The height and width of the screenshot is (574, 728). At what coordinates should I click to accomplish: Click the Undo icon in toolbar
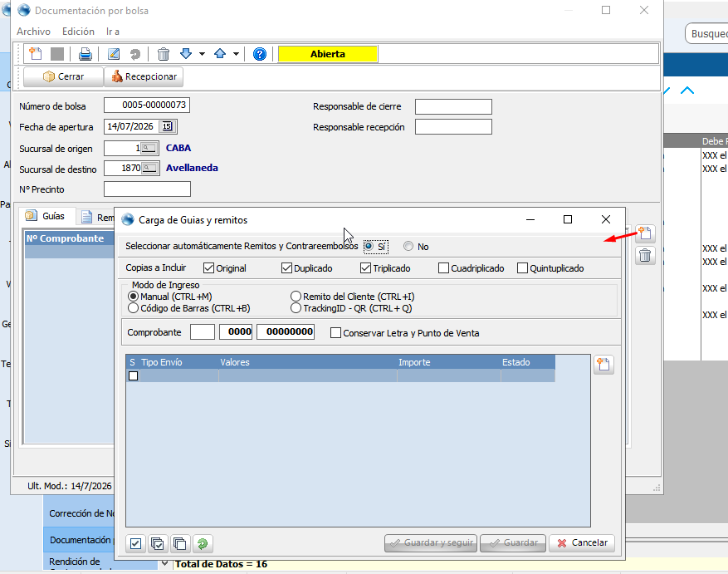(x=135, y=54)
